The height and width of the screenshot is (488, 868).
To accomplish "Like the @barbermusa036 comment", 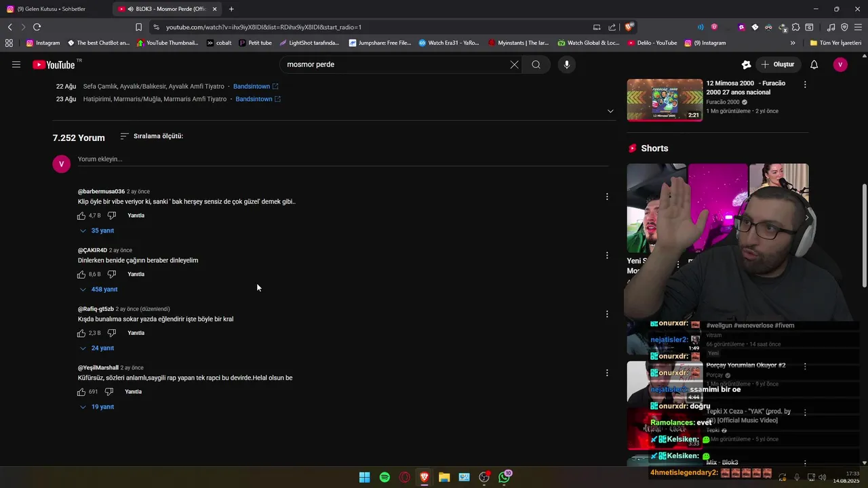I will click(81, 216).
